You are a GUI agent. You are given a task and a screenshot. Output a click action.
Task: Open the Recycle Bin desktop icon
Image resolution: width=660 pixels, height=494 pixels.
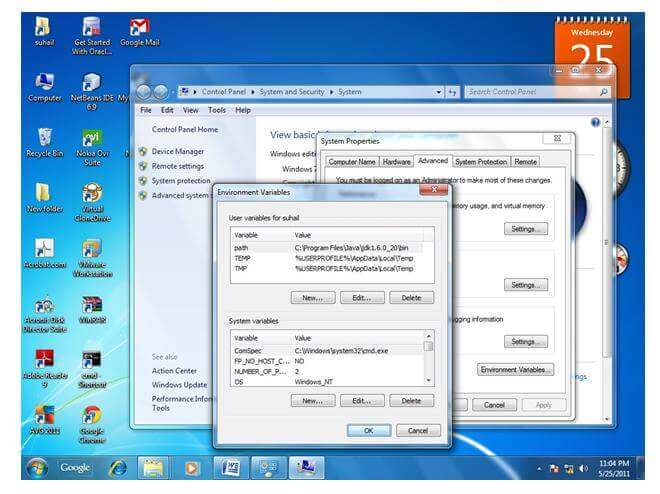coord(44,137)
